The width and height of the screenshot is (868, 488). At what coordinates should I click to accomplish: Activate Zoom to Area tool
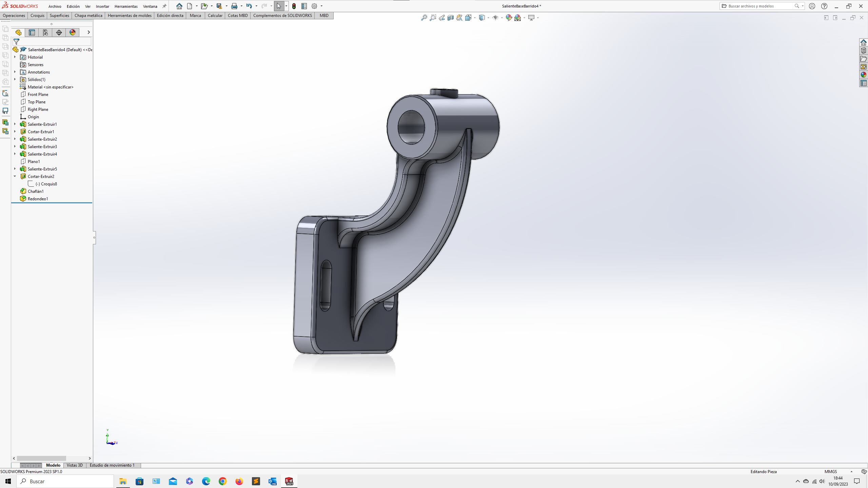[433, 18]
